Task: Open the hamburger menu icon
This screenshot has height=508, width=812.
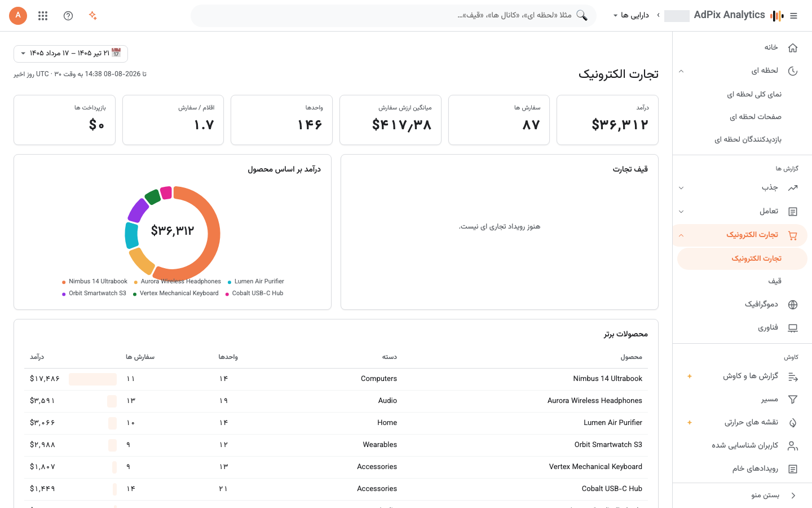Action: tap(793, 16)
